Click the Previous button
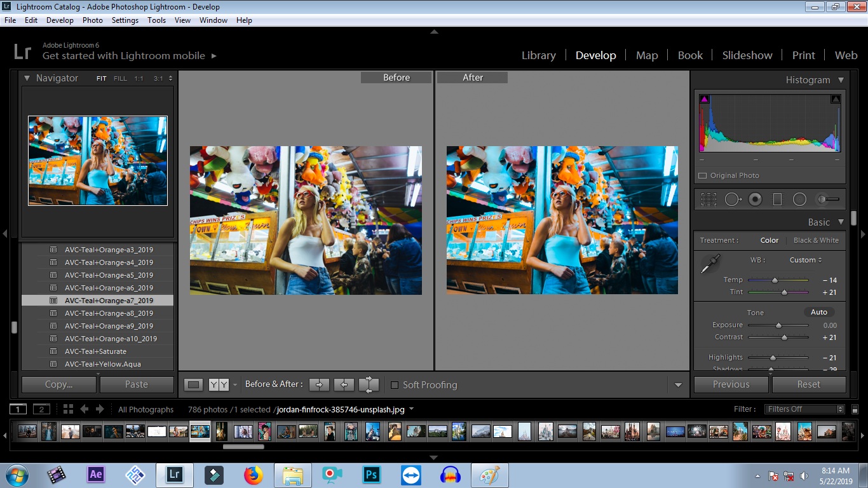 click(x=731, y=384)
